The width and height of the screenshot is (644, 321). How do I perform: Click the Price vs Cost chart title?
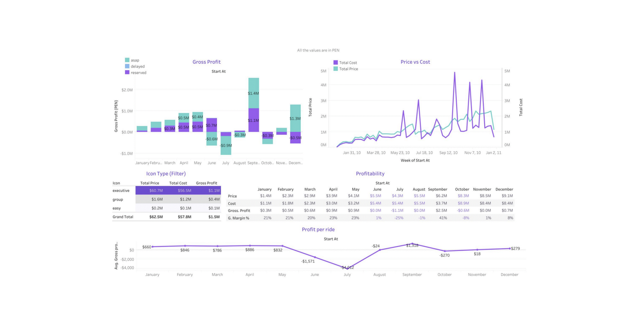415,62
